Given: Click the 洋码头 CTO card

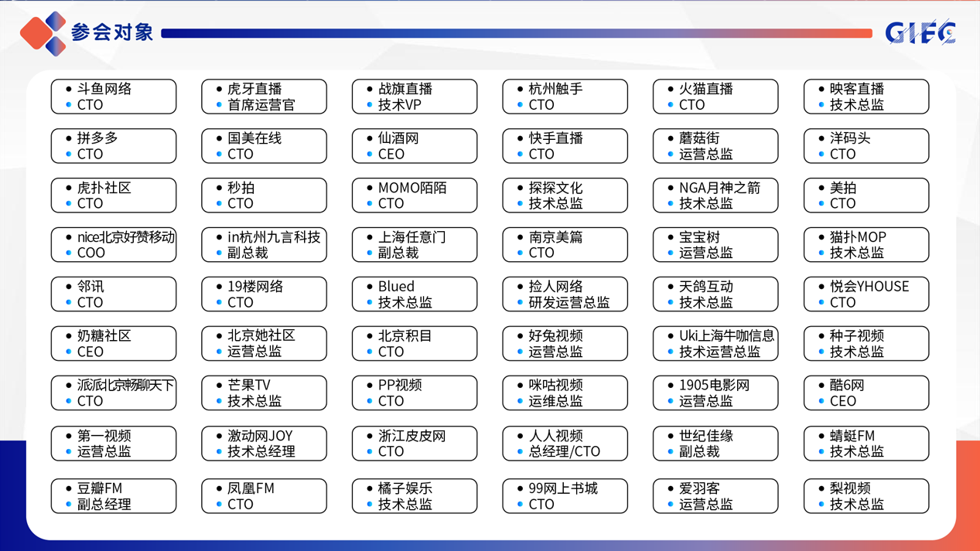Looking at the screenshot, I should [866, 146].
